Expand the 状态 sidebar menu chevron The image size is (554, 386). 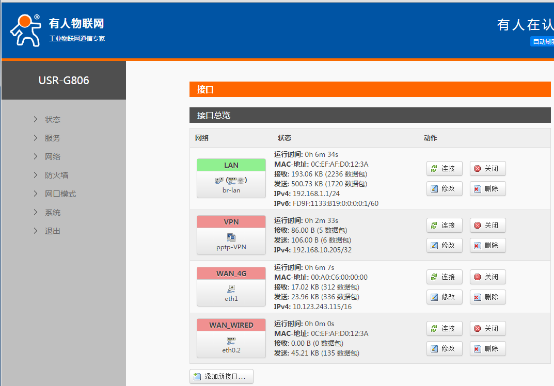(35, 119)
